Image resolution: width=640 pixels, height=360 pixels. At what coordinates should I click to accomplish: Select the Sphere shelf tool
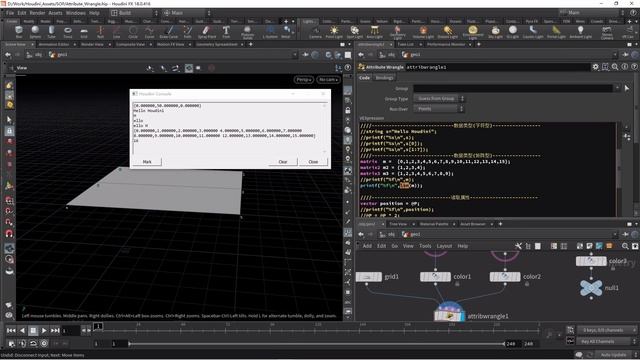click(35, 31)
